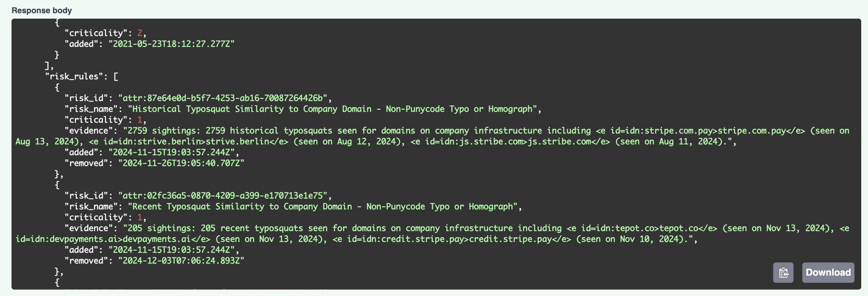Screen dimensions: 868x296
Task: Click the added timestamp 2021-05-23T18:12:27.277Z
Action: (x=171, y=44)
